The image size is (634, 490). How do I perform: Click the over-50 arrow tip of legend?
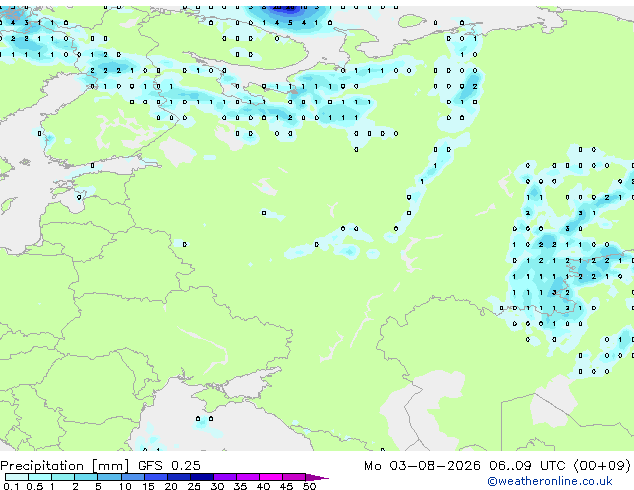[x=317, y=477]
